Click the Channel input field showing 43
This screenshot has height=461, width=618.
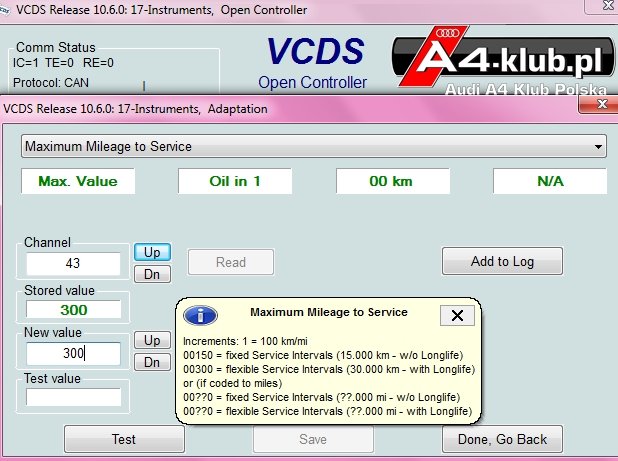pyautogui.click(x=73, y=263)
